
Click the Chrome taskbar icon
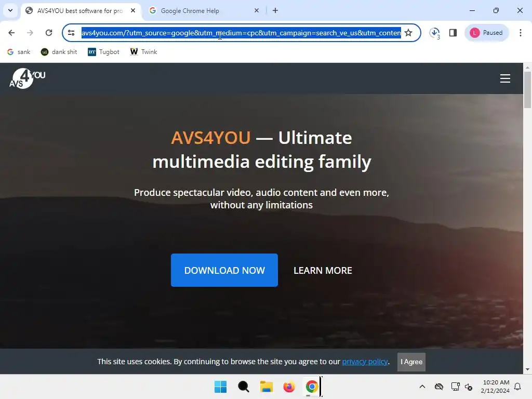[312, 387]
